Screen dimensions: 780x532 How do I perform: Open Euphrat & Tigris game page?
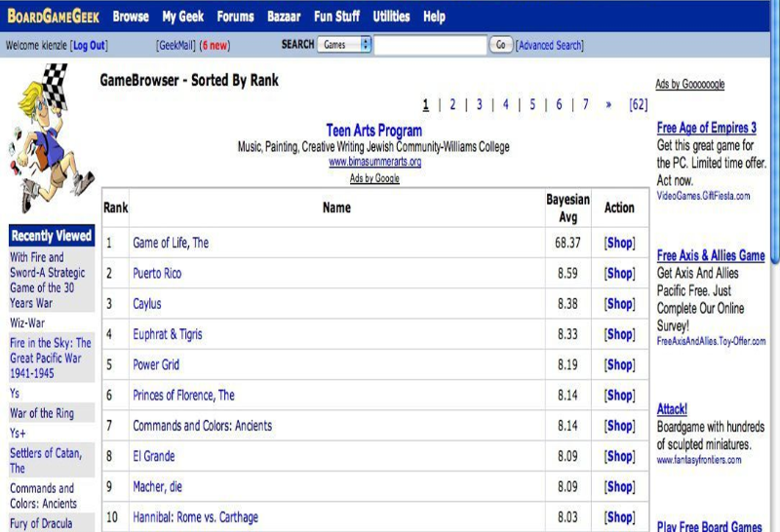coord(167,334)
